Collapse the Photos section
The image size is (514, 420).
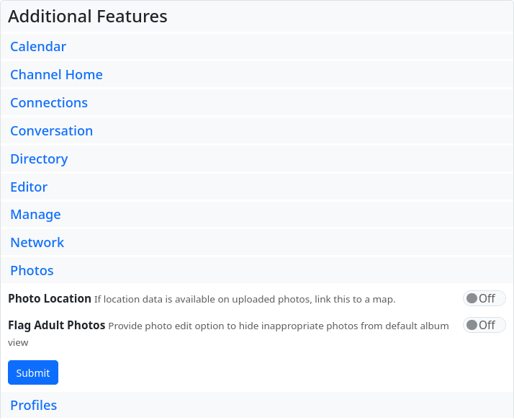tap(32, 271)
